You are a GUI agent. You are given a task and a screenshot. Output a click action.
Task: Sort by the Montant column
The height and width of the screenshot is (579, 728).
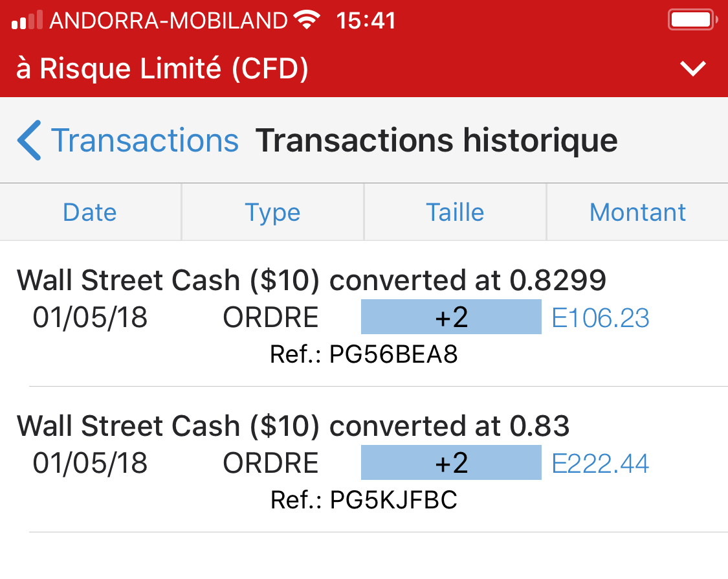[637, 212]
